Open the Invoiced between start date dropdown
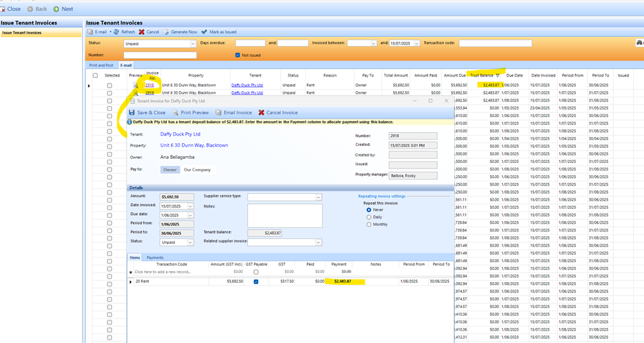 click(x=373, y=43)
